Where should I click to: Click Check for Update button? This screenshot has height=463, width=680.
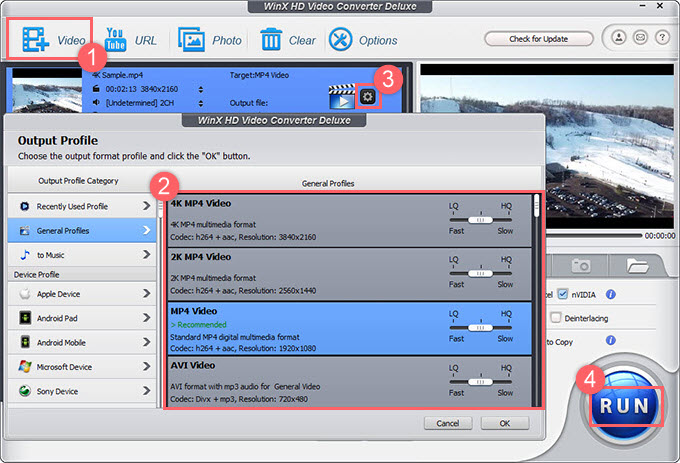(x=539, y=39)
